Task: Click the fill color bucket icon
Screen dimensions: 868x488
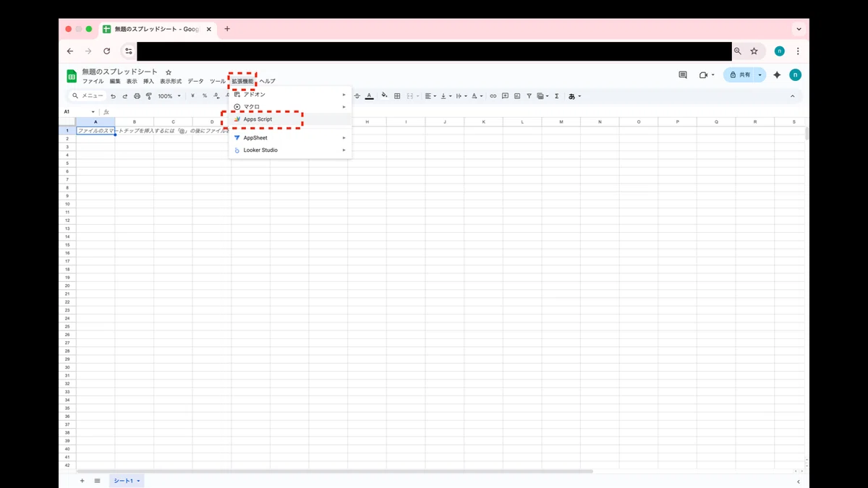Action: [x=384, y=95]
